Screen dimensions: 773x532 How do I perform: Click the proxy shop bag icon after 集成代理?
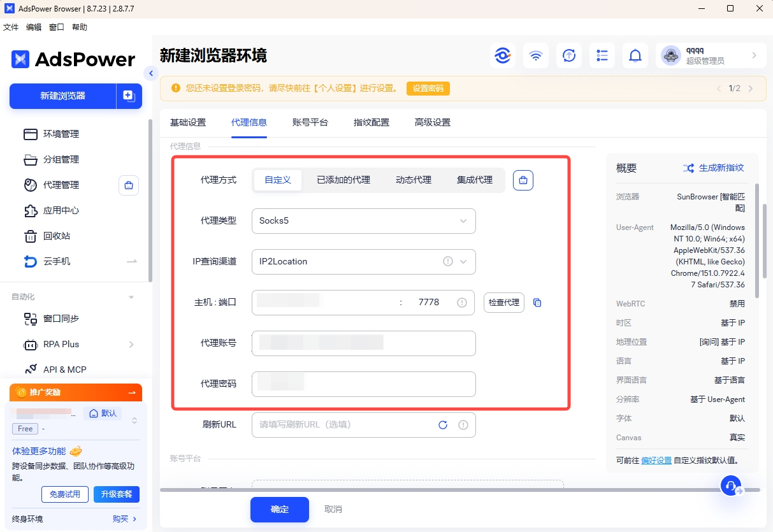click(523, 180)
